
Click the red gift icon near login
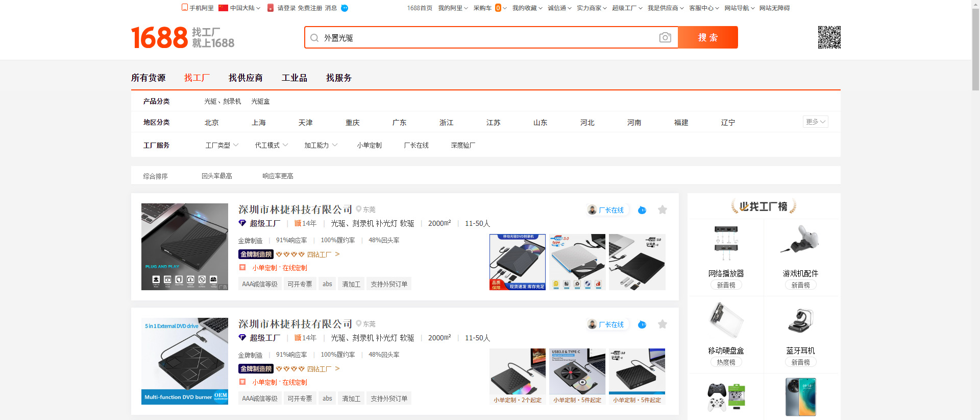pyautogui.click(x=271, y=8)
